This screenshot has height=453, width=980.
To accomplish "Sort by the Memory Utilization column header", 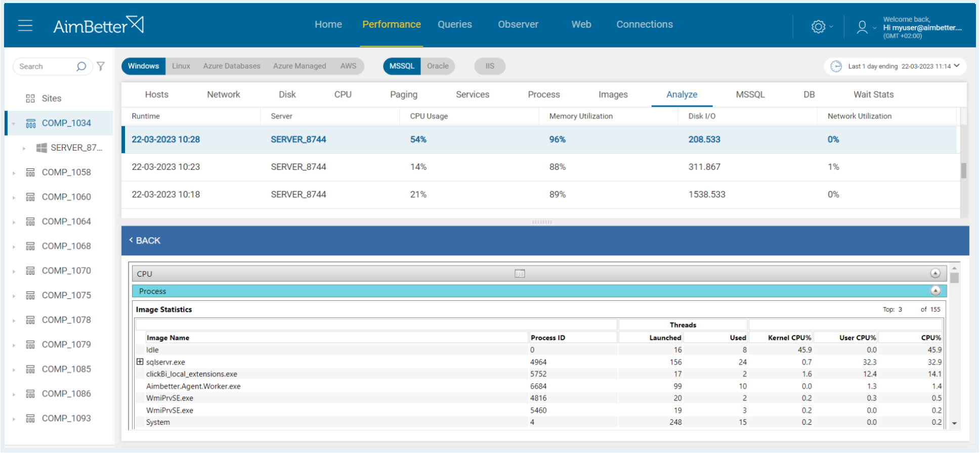I will point(581,116).
